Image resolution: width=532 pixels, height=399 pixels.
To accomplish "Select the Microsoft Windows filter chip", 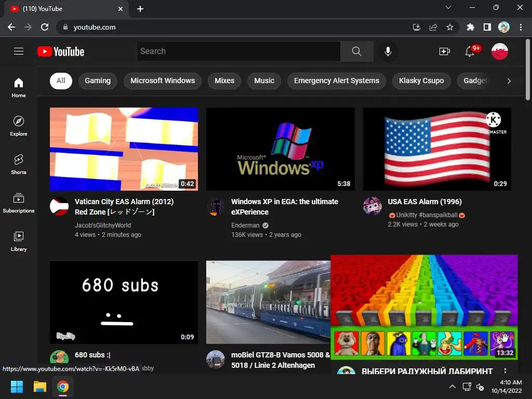I will click(x=163, y=81).
